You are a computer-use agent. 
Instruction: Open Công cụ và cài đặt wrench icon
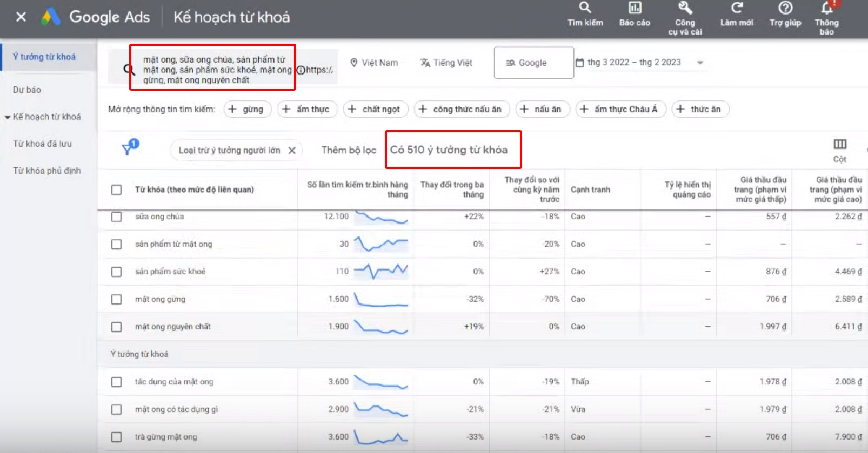pos(685,8)
